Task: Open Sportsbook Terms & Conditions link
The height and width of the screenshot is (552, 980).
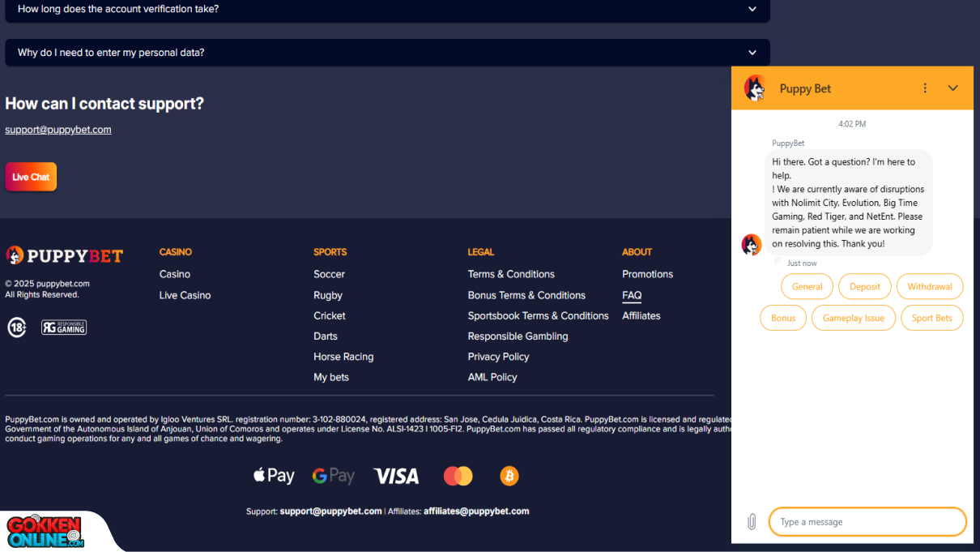Action: [x=538, y=315]
